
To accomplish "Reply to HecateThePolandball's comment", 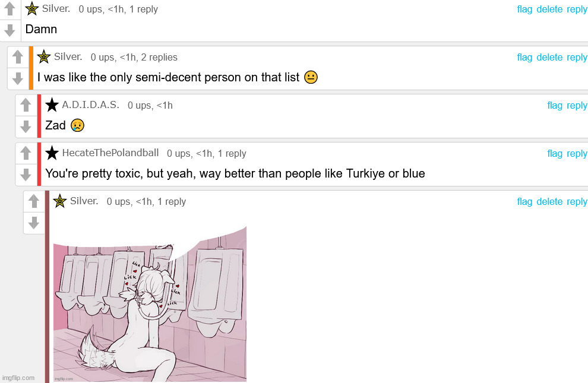I will click(577, 154).
